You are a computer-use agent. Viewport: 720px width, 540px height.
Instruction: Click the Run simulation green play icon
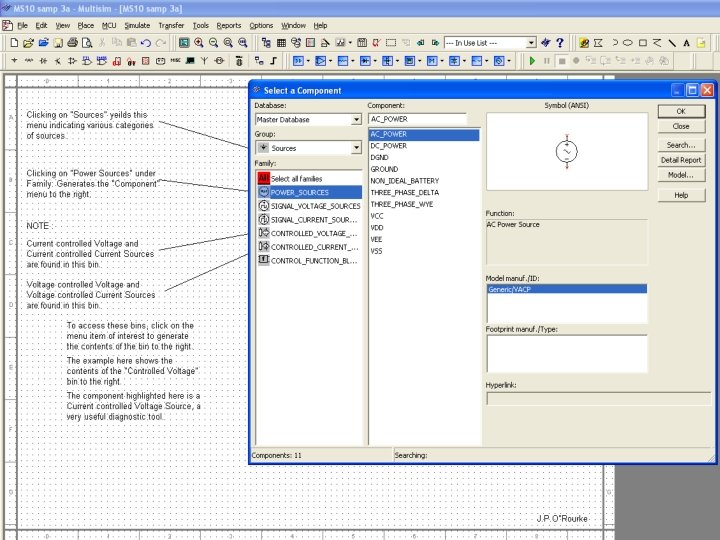(x=533, y=61)
